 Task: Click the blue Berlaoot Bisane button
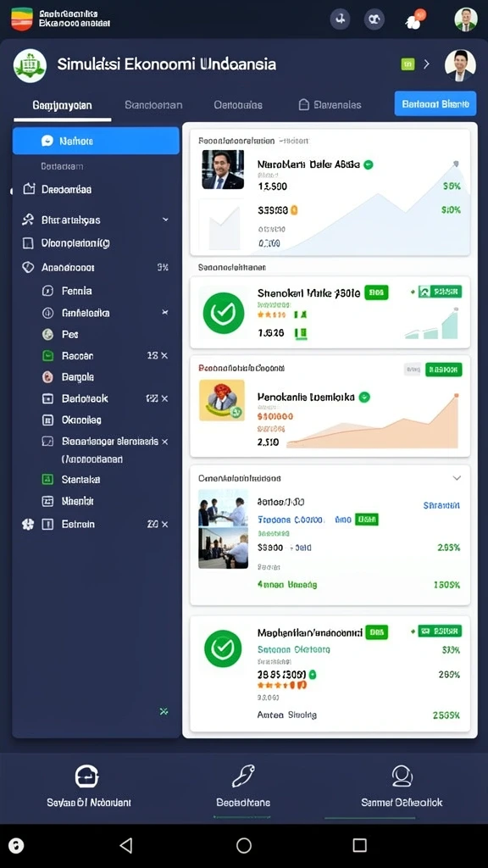(x=435, y=103)
